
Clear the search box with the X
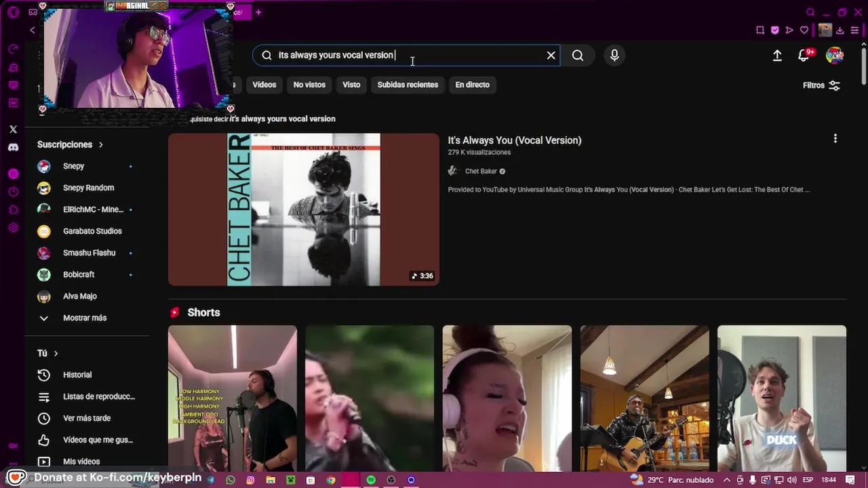(x=551, y=56)
